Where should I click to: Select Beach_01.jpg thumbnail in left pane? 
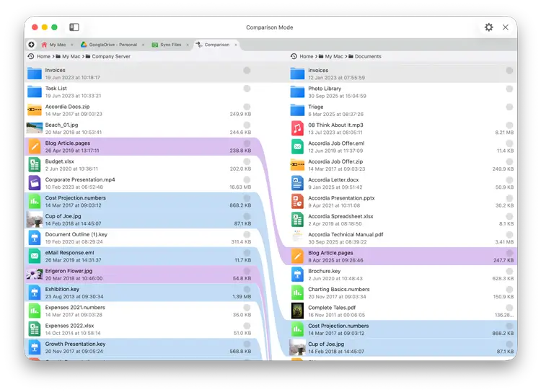[x=35, y=128]
